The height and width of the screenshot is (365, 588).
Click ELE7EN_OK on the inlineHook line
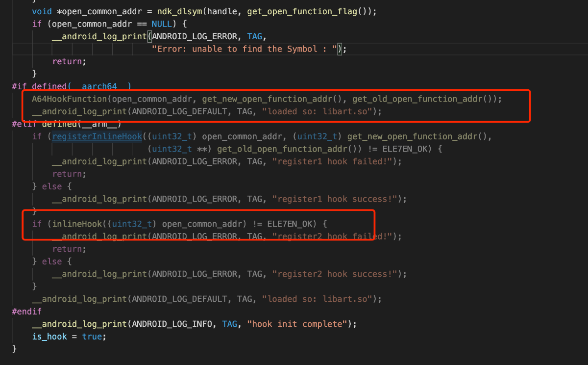(x=290, y=224)
